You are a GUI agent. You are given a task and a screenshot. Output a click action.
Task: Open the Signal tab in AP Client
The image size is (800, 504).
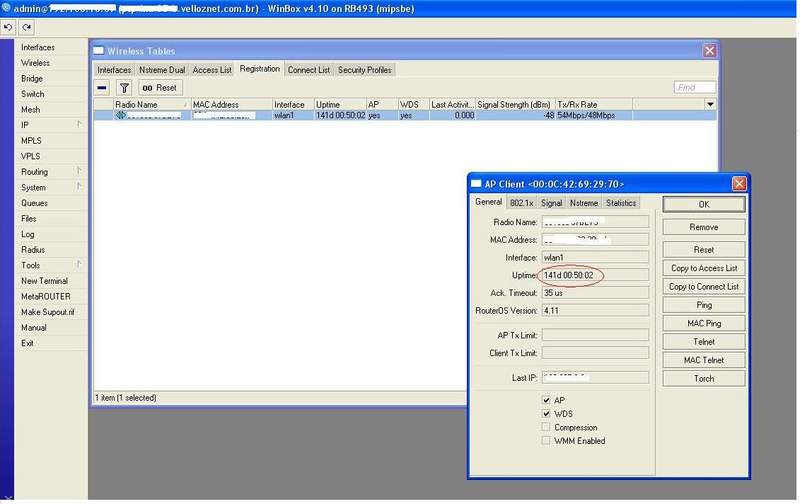(552, 203)
